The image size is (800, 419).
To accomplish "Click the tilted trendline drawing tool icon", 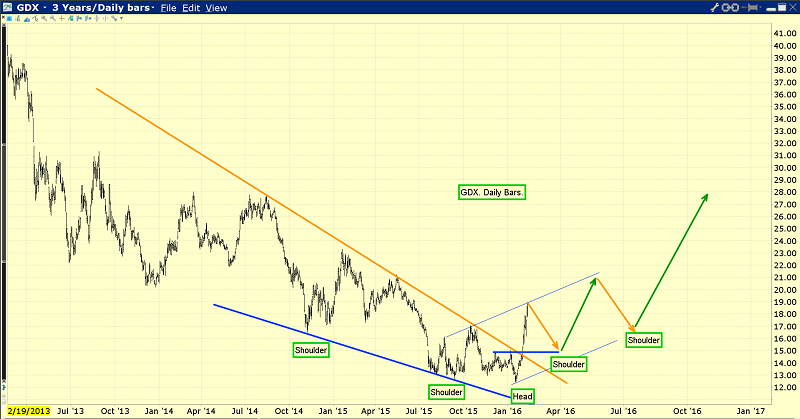I will pyautogui.click(x=113, y=18).
